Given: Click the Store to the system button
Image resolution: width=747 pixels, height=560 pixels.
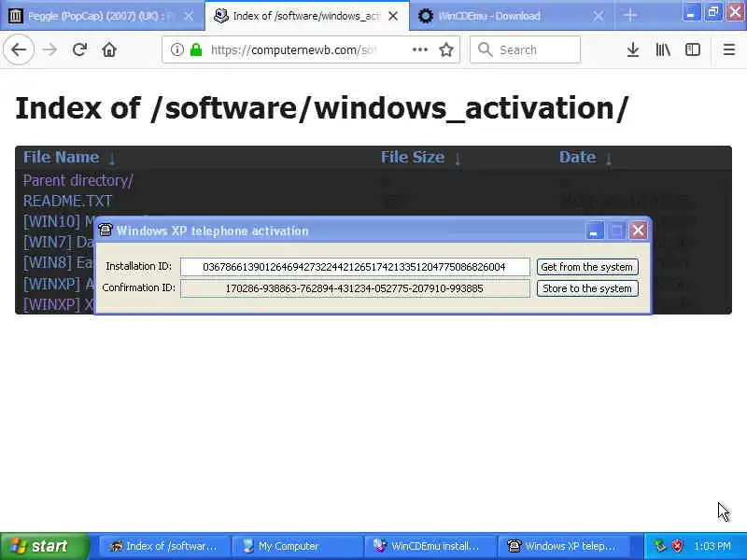Looking at the screenshot, I should tap(587, 288).
